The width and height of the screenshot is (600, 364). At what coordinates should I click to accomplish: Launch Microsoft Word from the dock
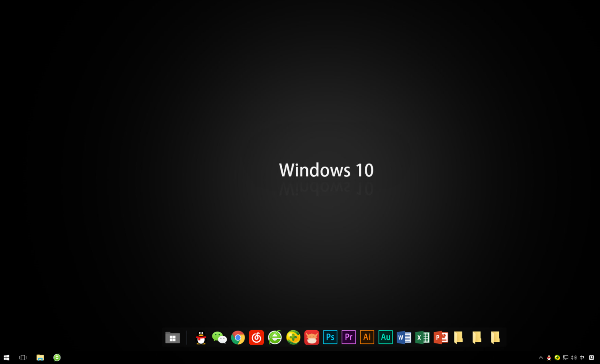coord(404,337)
